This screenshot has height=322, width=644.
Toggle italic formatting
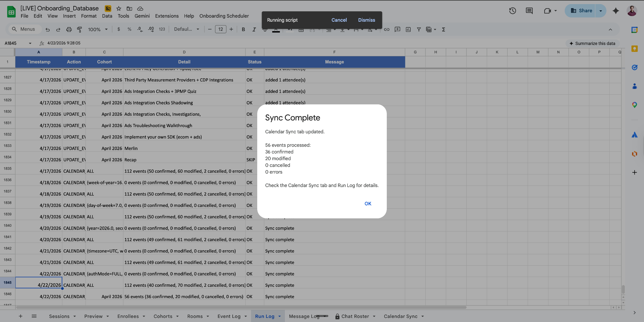pyautogui.click(x=254, y=29)
